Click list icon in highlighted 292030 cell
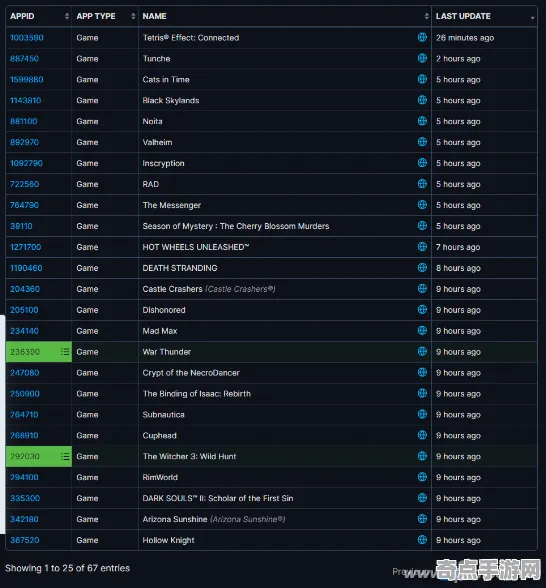This screenshot has width=546, height=588. pos(65,456)
